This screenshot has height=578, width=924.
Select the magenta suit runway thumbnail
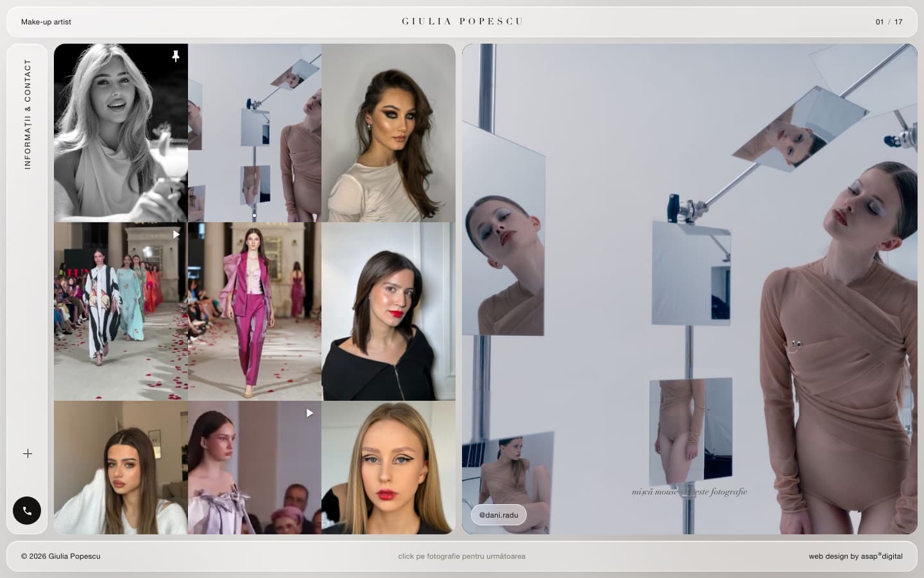(255, 311)
